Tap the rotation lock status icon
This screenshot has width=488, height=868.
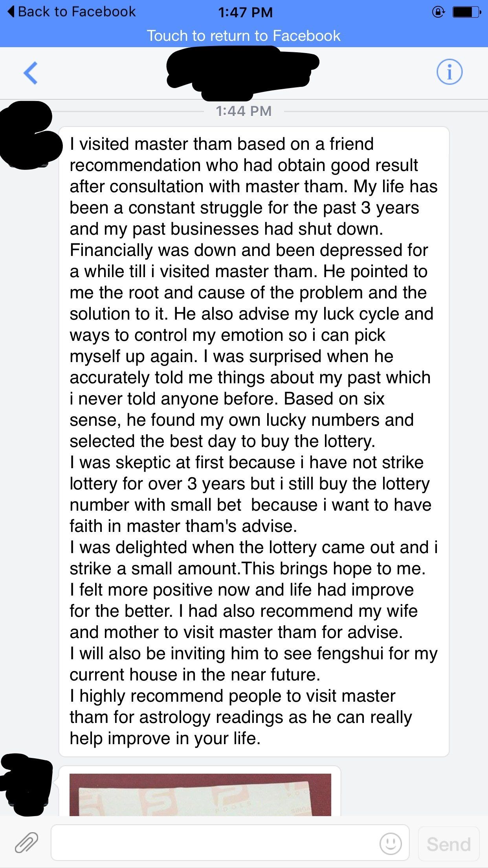point(438,13)
